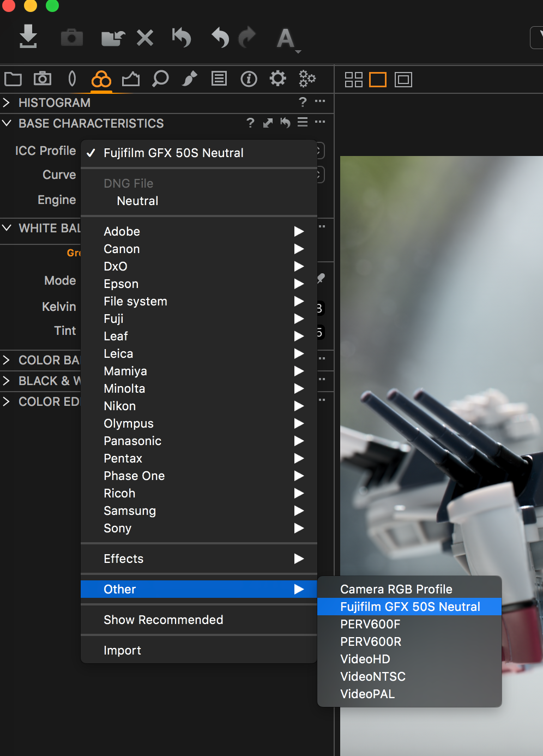Click the reset adjustments icon
This screenshot has width=543, height=756.
pos(182,37)
